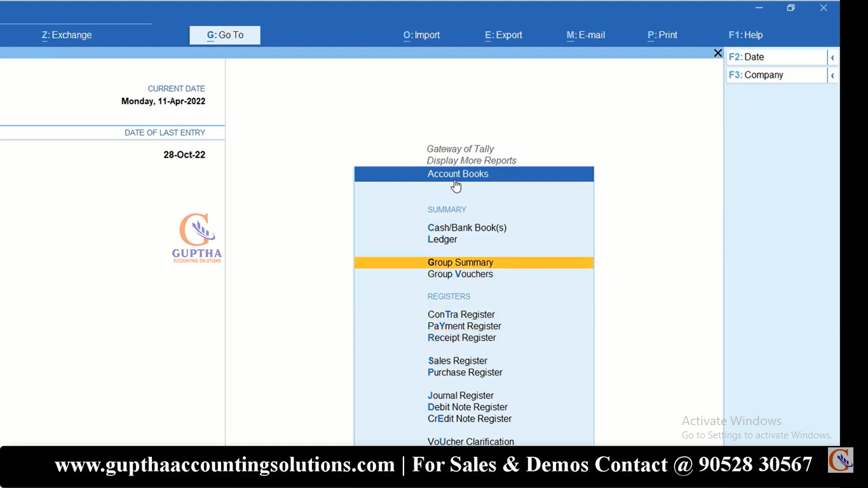
Task: Close the Gateway panel with the X icon
Action: point(718,53)
